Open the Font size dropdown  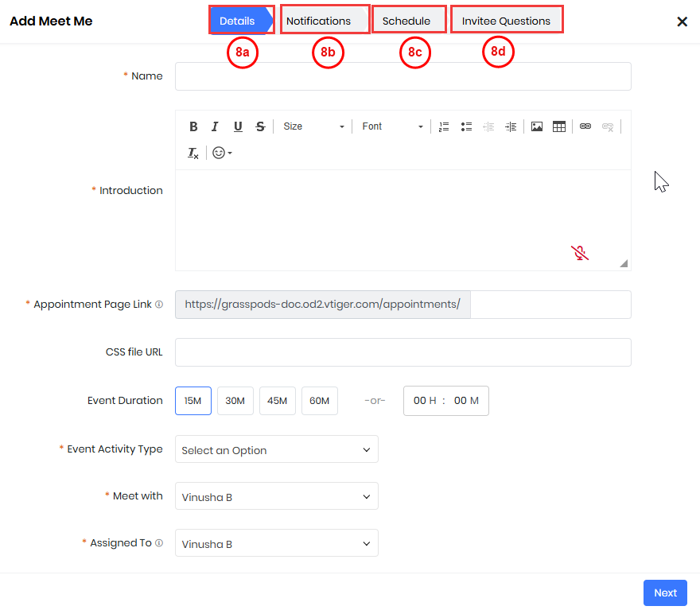pyautogui.click(x=313, y=126)
